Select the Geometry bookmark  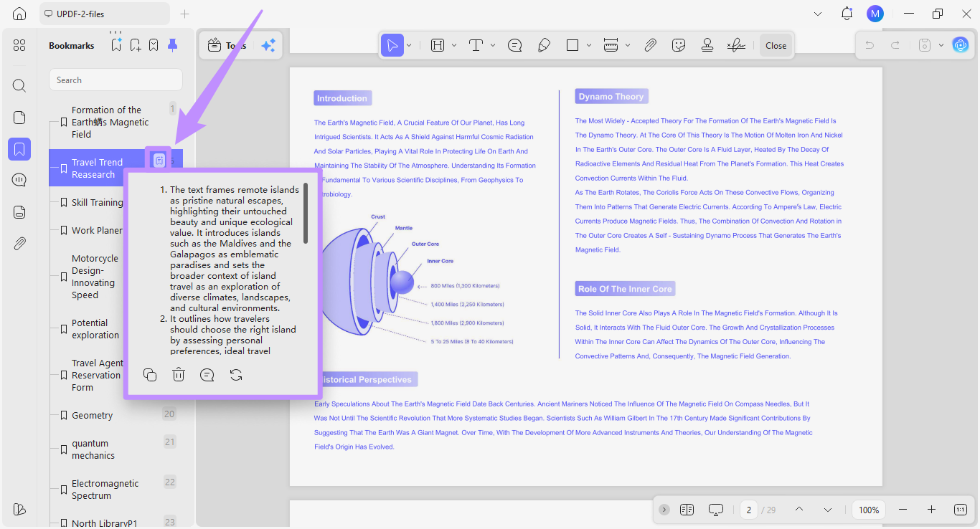tap(115, 415)
